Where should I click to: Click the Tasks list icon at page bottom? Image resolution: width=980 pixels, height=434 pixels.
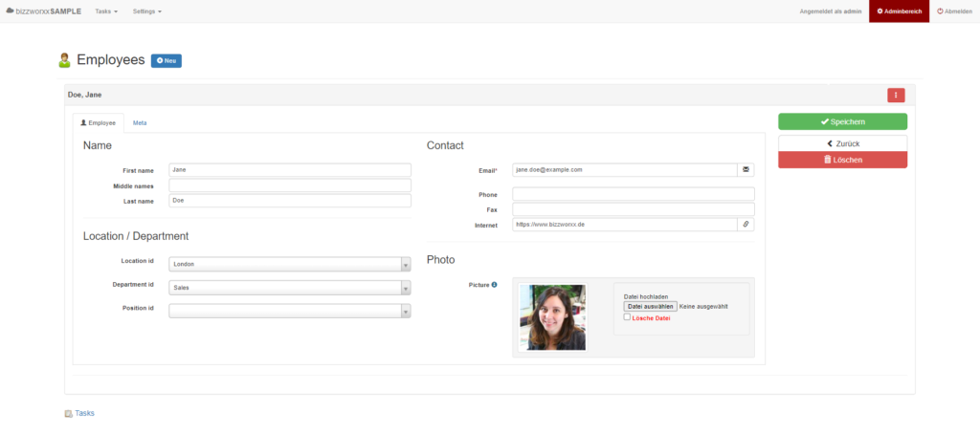tap(68, 413)
